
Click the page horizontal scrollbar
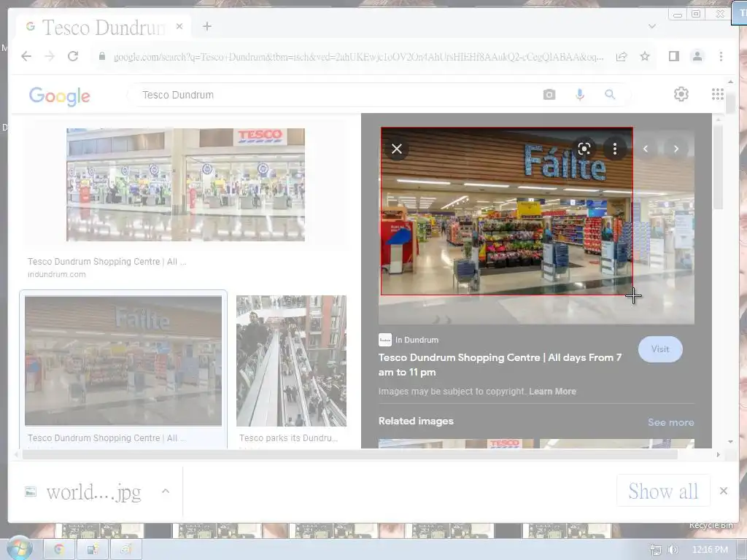click(x=350, y=454)
